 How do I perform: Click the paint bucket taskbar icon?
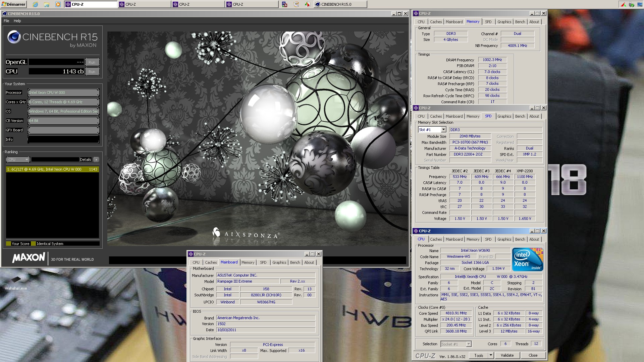tap(296, 4)
